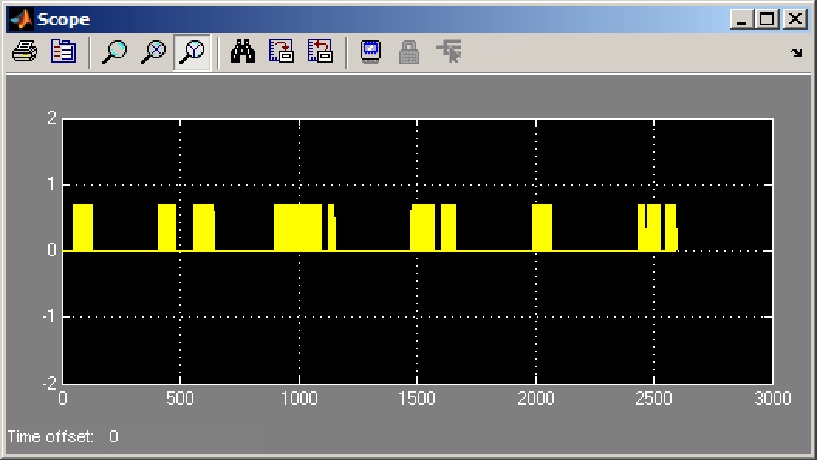Toggle the Floating scope icon
The width and height of the screenshot is (819, 460).
(x=371, y=52)
